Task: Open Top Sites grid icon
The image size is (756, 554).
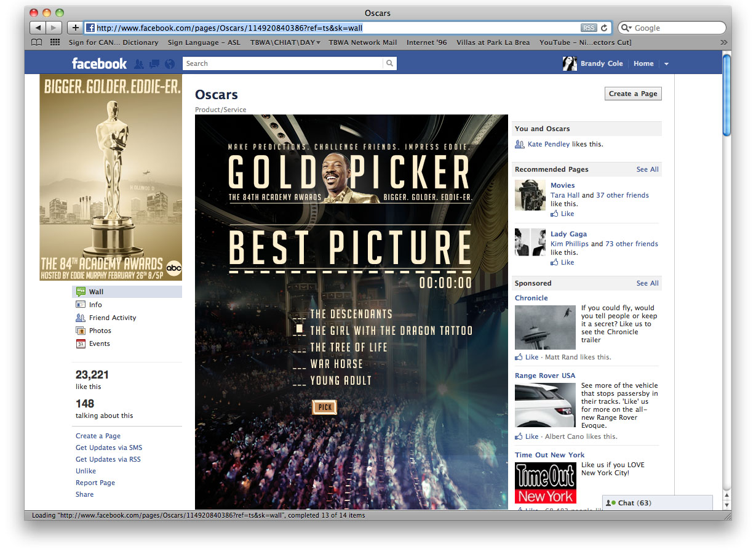Action: click(x=55, y=42)
